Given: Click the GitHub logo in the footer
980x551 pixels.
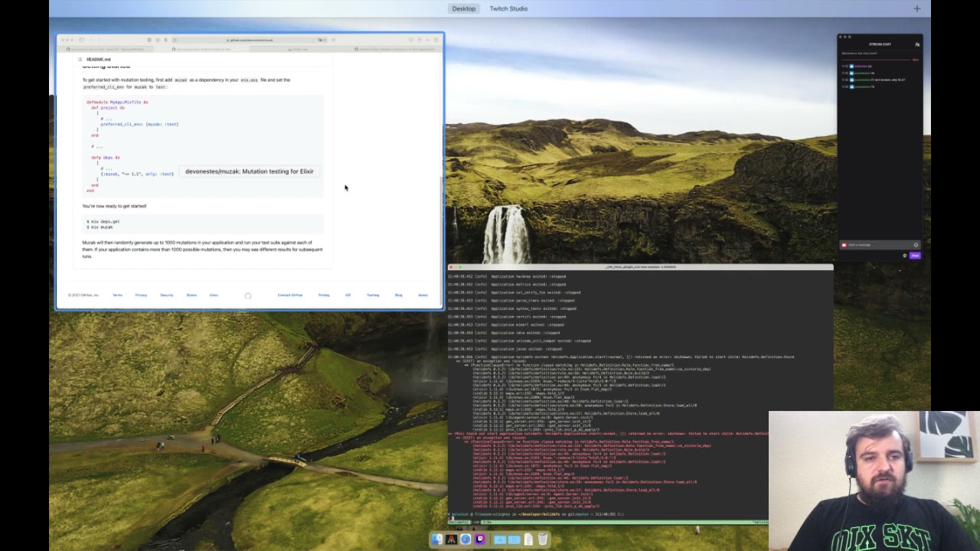Looking at the screenshot, I should [x=247, y=295].
